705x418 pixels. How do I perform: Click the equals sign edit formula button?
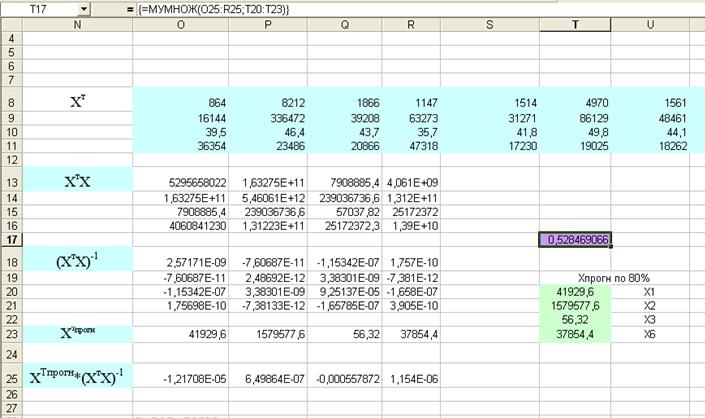coord(130,9)
